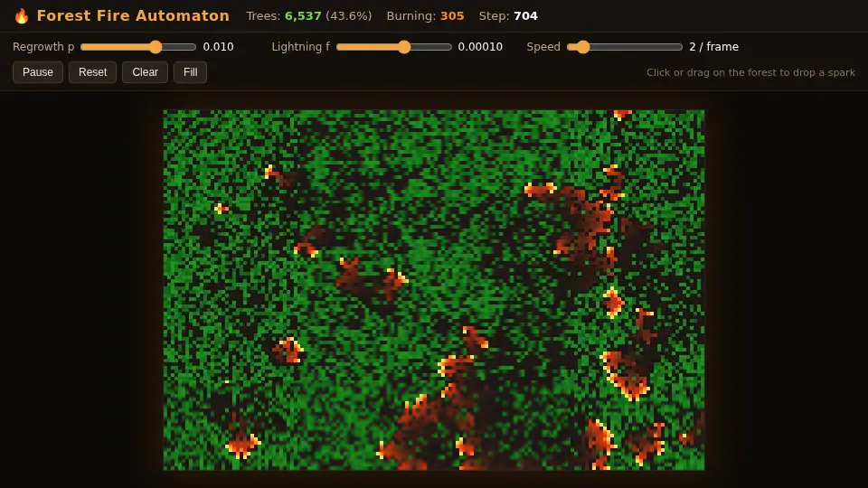Image resolution: width=868 pixels, height=488 pixels.
Task: Click the Burning count 305
Action: tap(452, 16)
